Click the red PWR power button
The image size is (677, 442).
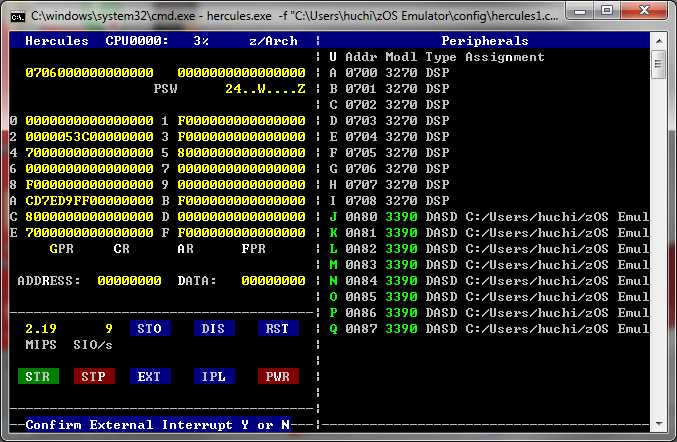tap(278, 376)
